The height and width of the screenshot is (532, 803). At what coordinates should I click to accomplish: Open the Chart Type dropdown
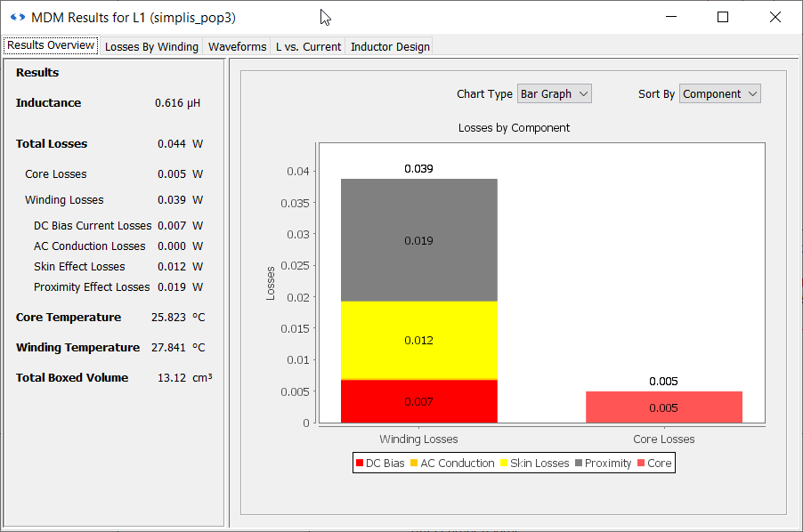(554, 93)
